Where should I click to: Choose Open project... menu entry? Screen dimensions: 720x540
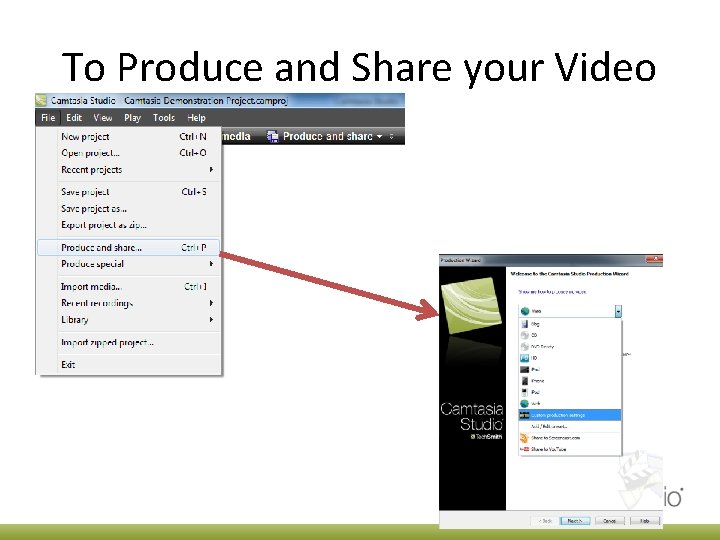pos(129,153)
